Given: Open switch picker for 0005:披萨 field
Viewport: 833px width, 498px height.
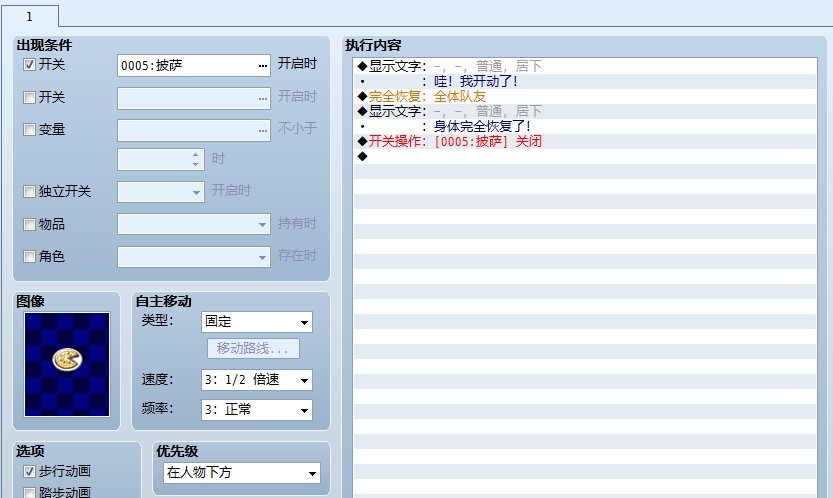Looking at the screenshot, I should click(x=262, y=66).
